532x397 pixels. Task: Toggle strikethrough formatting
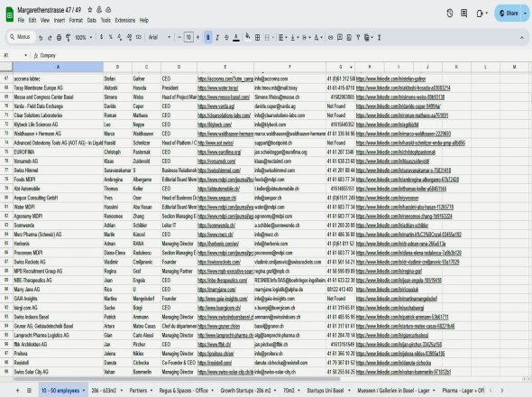226,37
